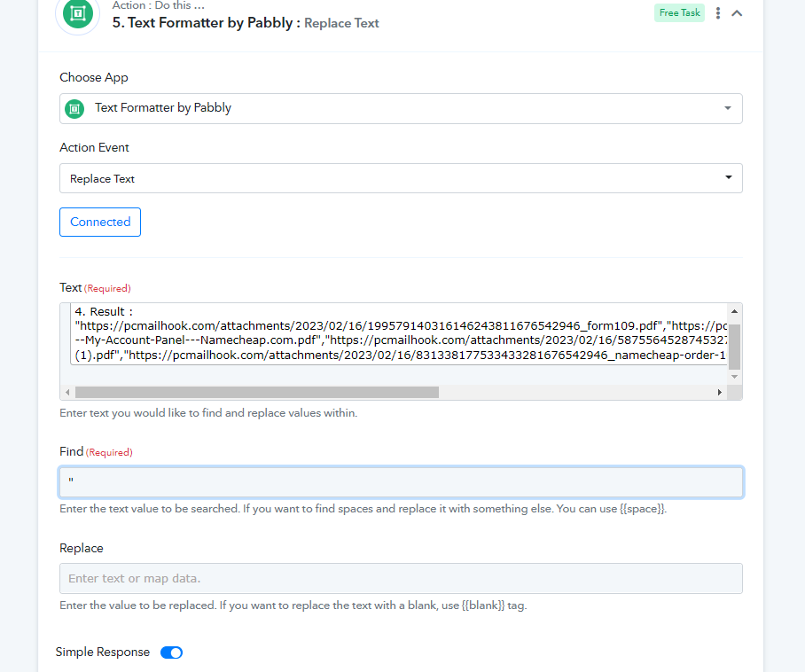The width and height of the screenshot is (805, 672).
Task: Open the three-dot step options menu
Action: click(718, 13)
